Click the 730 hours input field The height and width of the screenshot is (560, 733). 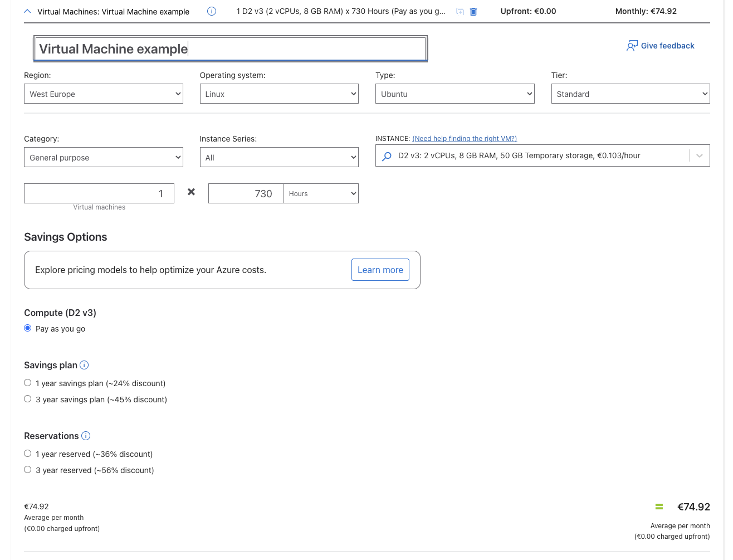[246, 193]
